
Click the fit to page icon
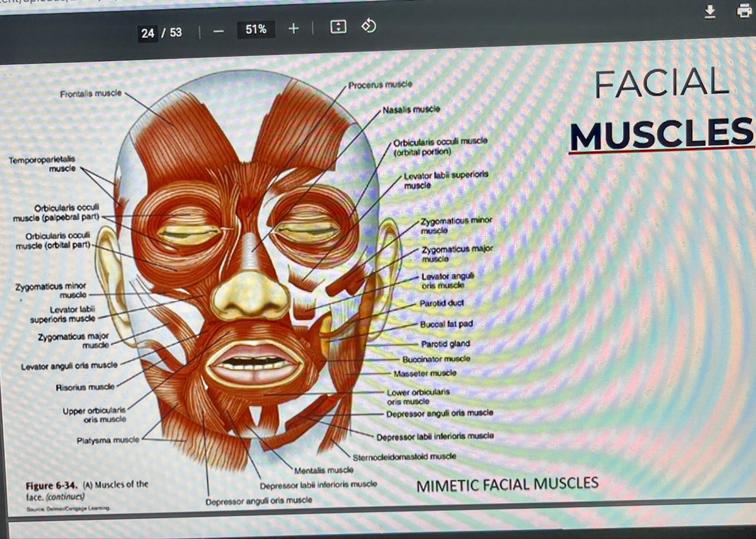pos(338,28)
